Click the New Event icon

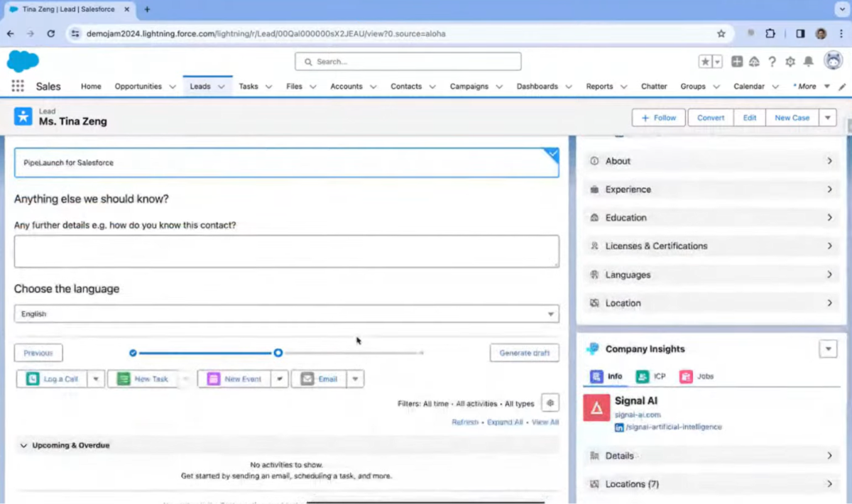click(x=213, y=379)
